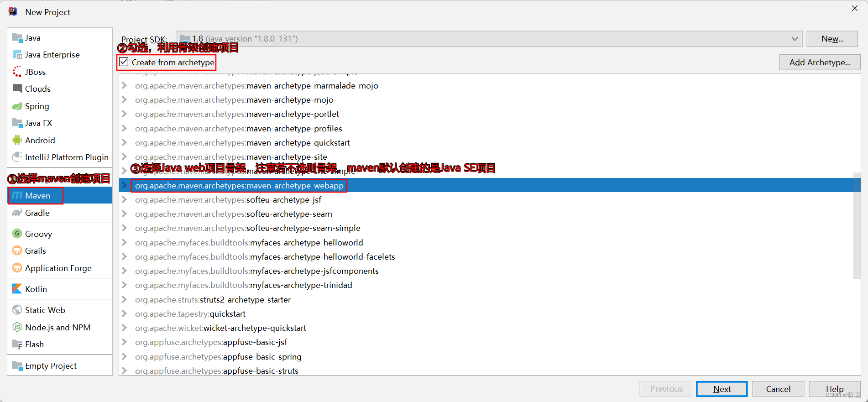Click the IntelliJ Platform Plugin icon
This screenshot has height=402, width=868.
click(17, 157)
